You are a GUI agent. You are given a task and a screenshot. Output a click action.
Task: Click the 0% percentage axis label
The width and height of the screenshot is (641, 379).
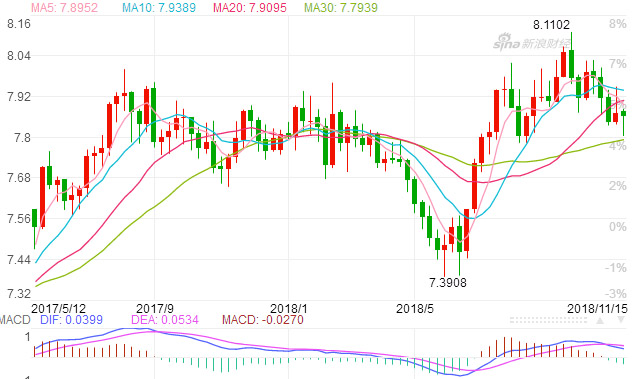point(617,226)
